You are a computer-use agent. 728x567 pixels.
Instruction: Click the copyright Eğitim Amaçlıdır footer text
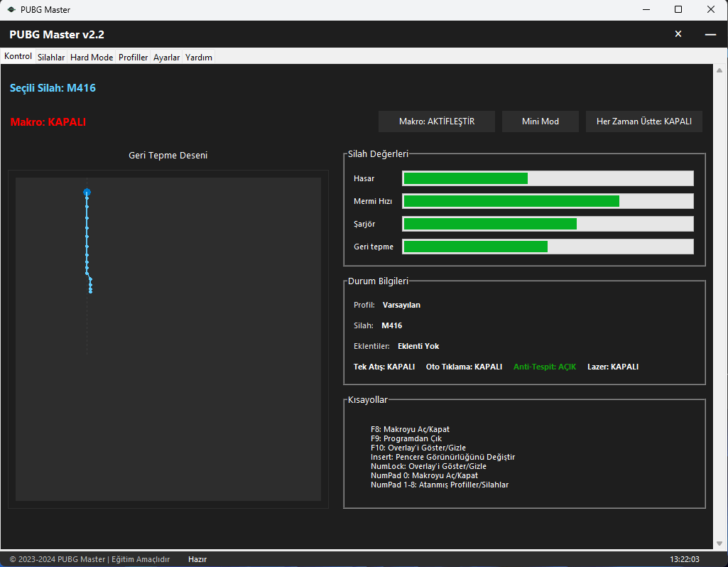click(x=89, y=560)
